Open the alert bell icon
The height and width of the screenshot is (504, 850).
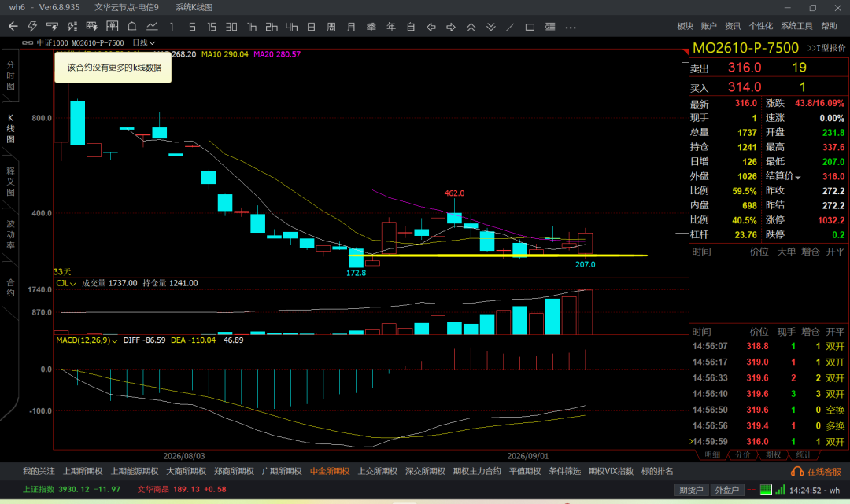[x=131, y=27]
